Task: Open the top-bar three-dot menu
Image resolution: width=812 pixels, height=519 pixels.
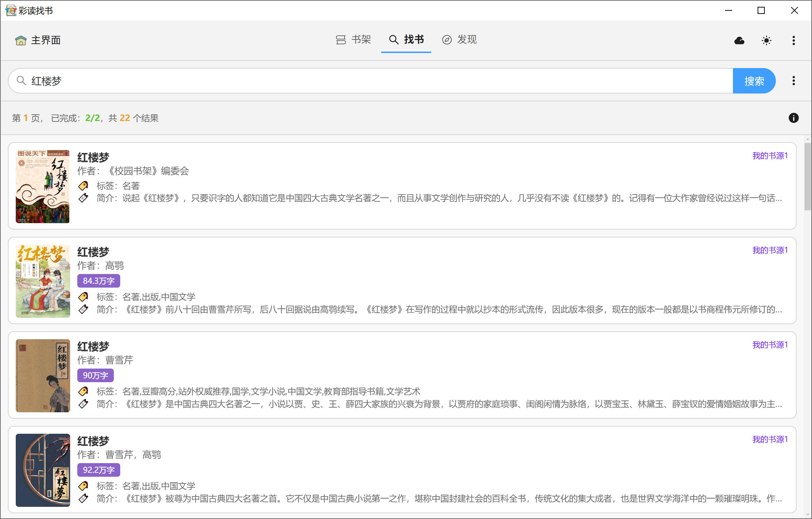Action: pyautogui.click(x=794, y=40)
